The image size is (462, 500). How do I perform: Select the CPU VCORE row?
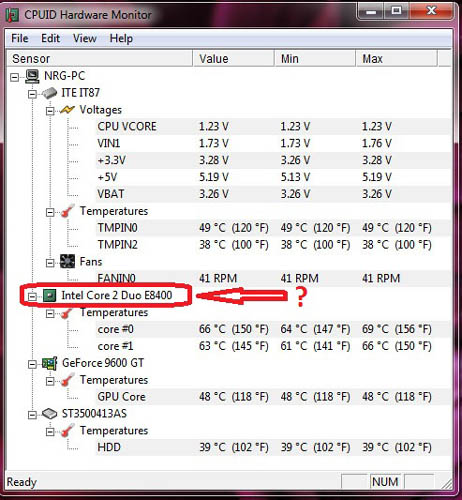(x=273, y=127)
